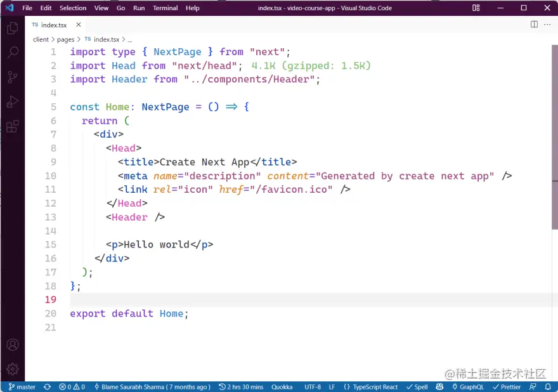Open the editor More Actions ellipsis

coord(547,24)
